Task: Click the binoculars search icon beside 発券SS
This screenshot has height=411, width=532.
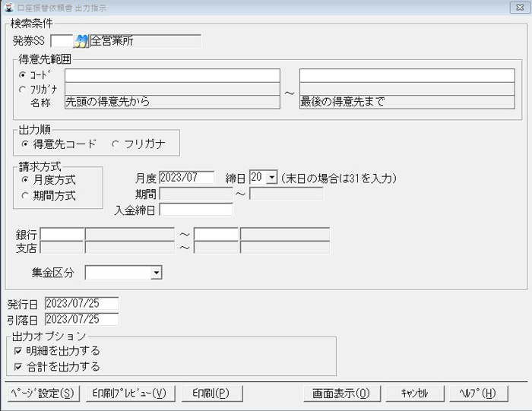Action: [x=81, y=41]
